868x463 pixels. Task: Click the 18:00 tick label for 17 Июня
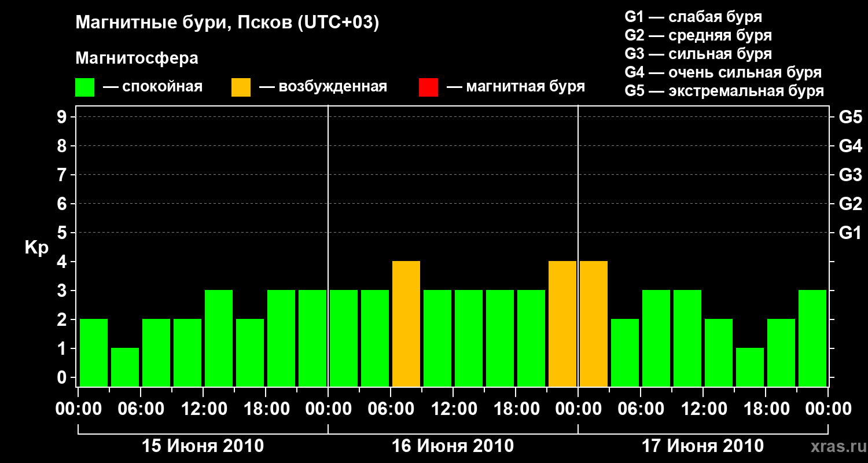766,409
